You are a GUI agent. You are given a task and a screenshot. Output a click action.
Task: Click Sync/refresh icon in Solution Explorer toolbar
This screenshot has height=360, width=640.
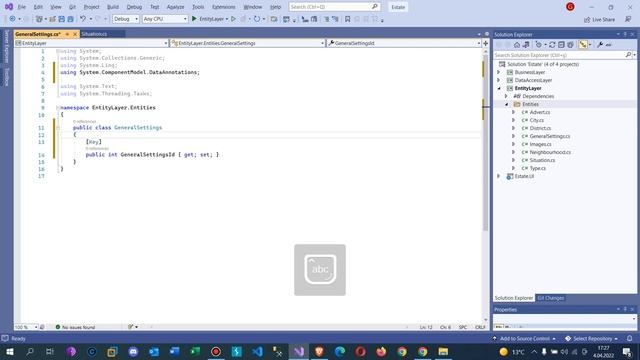coord(552,44)
